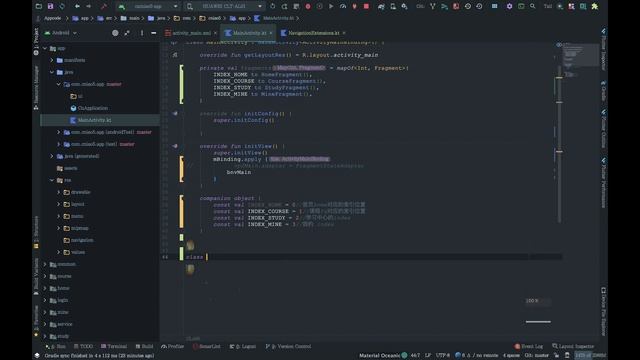The image size is (640, 360).
Task: Navigate forward with the right arrow
Action: (89, 6)
